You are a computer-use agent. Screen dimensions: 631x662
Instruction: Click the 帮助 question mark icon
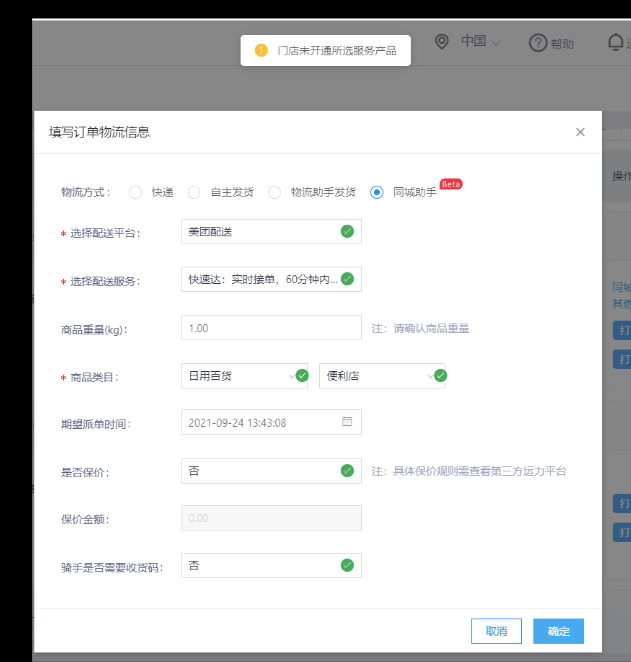(x=538, y=43)
